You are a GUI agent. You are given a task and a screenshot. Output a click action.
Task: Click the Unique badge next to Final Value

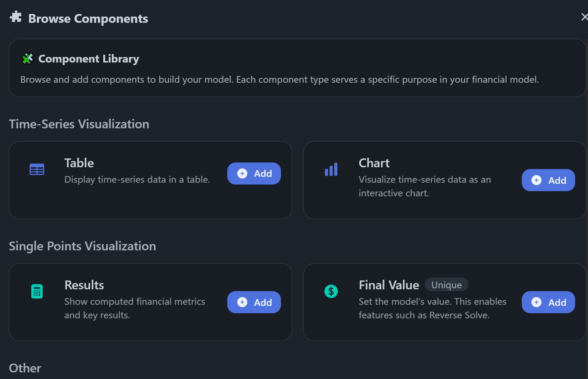(446, 285)
